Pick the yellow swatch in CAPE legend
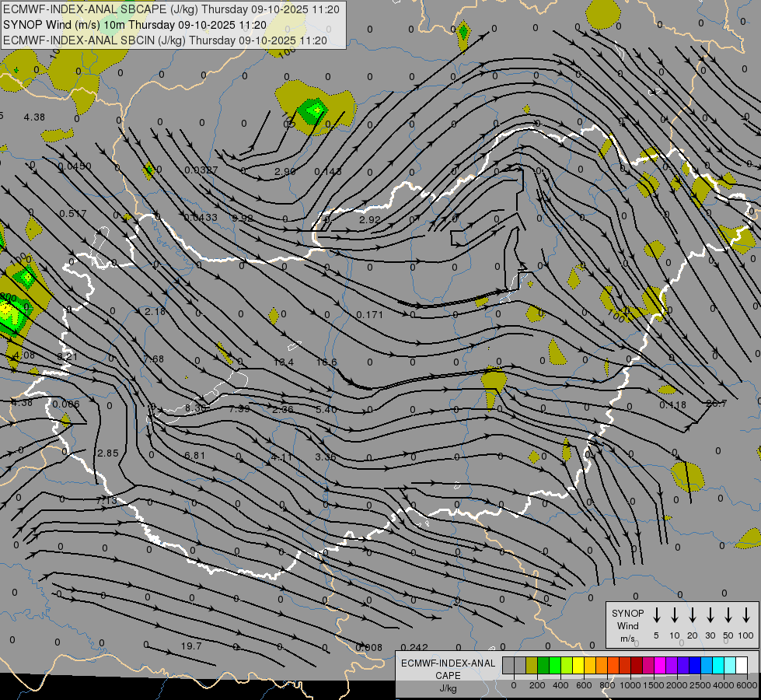Screen dimensions: 761x700 (578, 666)
